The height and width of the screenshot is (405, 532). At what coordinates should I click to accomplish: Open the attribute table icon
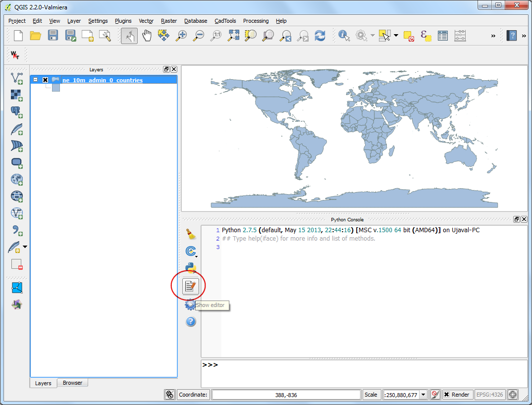coord(443,35)
